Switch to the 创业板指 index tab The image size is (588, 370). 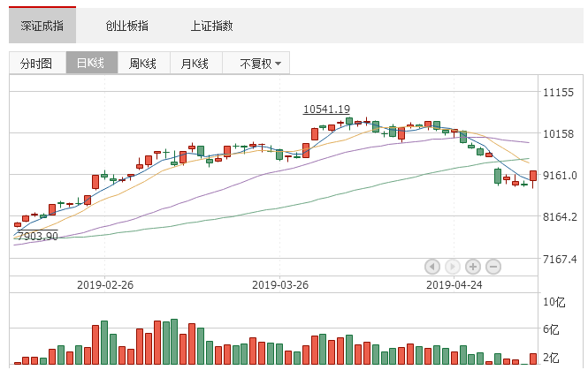[126, 26]
